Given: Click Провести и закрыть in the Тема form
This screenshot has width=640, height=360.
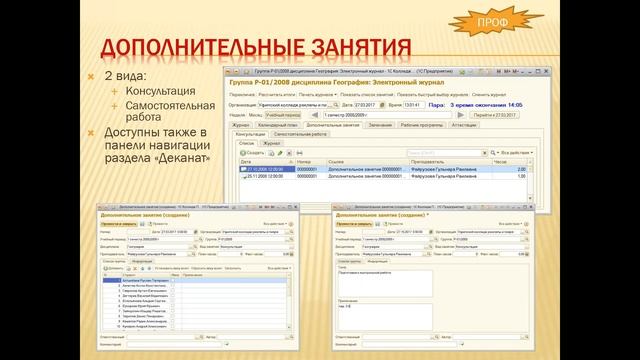Looking at the screenshot, I should point(354,224).
